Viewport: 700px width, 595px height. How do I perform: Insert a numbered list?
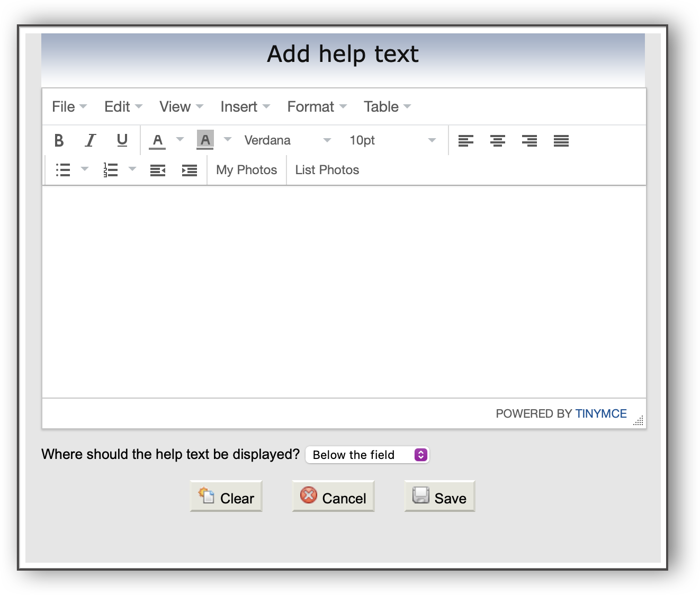[111, 170]
